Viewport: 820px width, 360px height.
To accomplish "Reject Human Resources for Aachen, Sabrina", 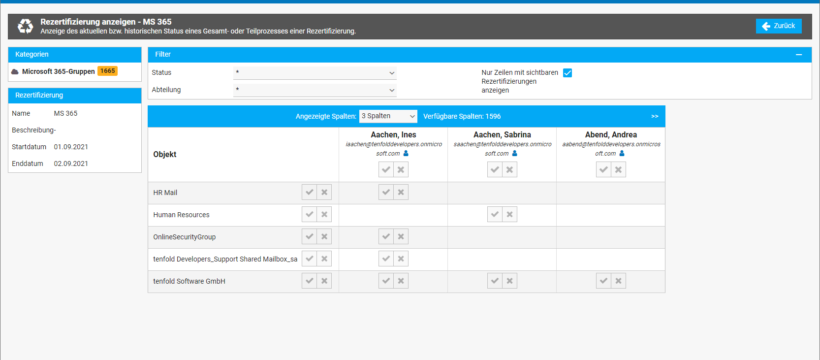I will pyautogui.click(x=510, y=215).
